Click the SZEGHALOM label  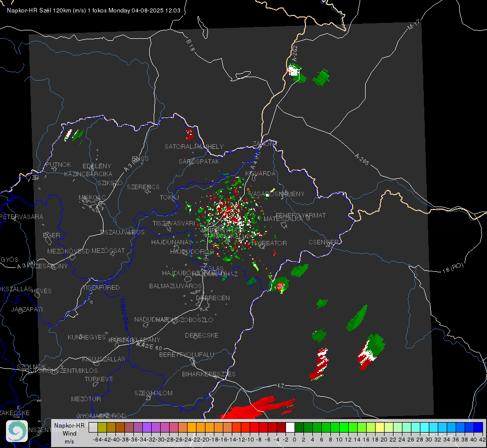click(153, 393)
